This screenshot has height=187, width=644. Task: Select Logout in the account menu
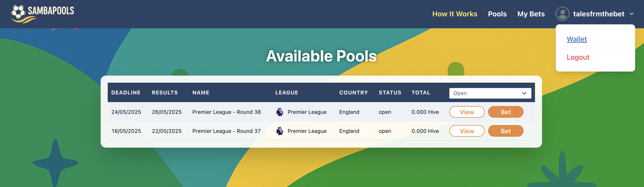578,57
